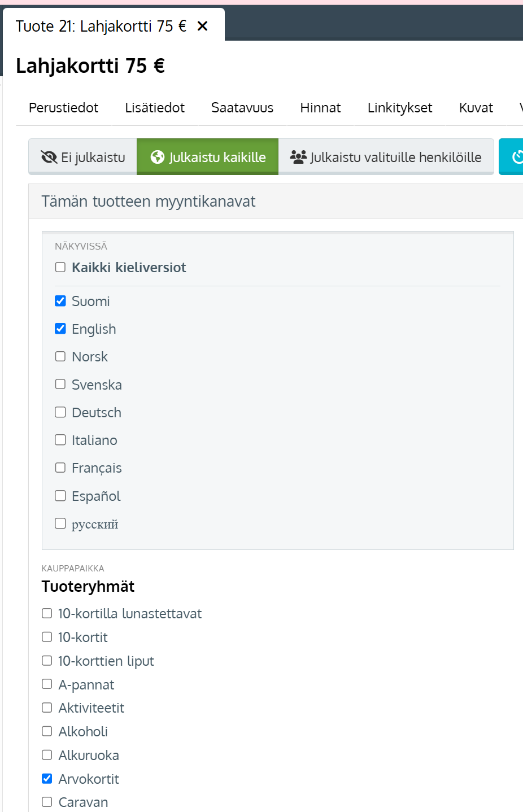The height and width of the screenshot is (812, 523).
Task: Switch to the Lisätiedot tab
Action: [155, 108]
